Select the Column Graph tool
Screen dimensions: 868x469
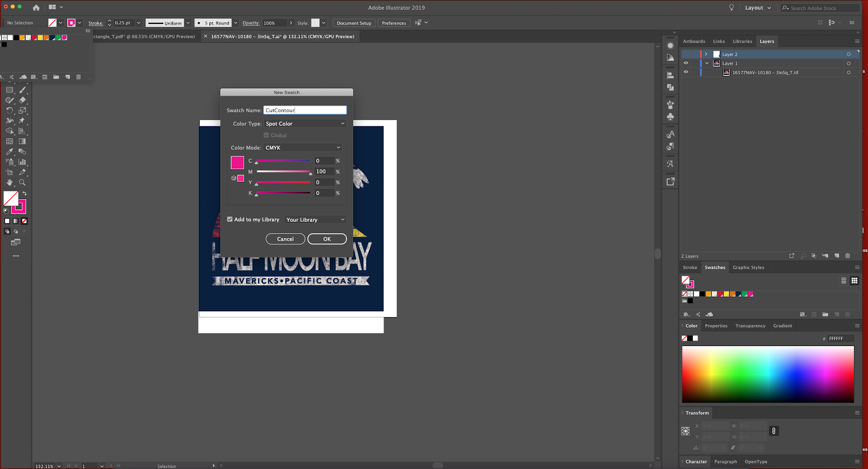(22, 162)
